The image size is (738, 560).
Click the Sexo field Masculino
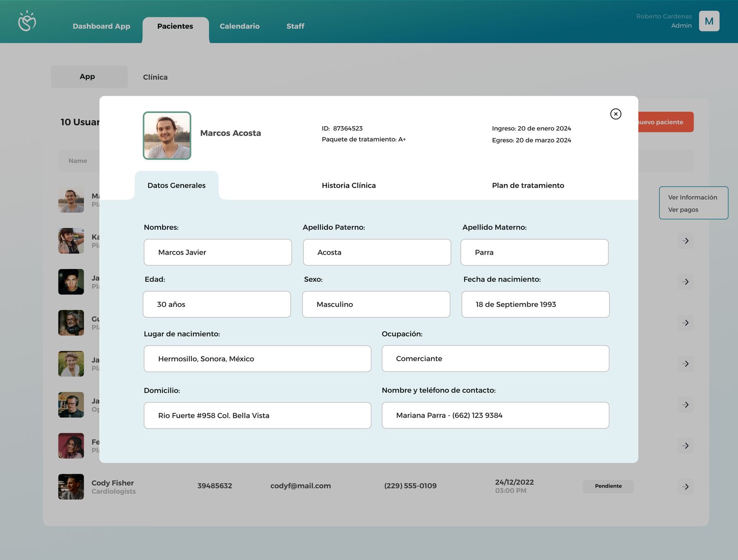[376, 304]
